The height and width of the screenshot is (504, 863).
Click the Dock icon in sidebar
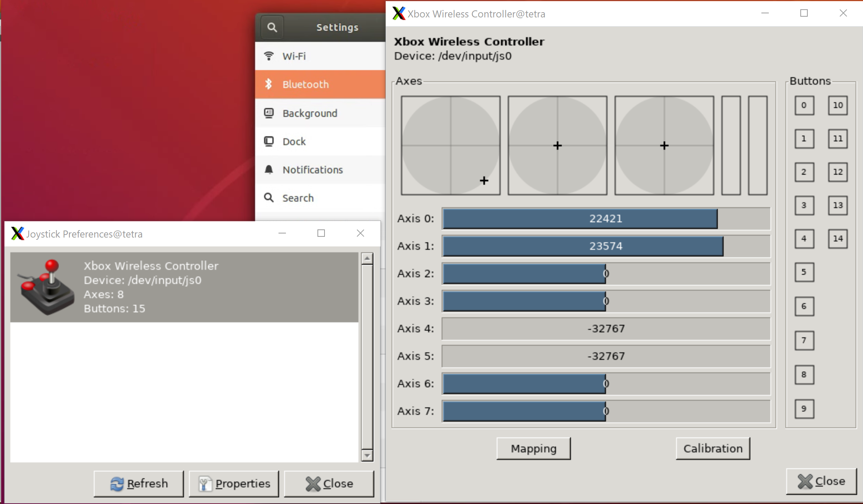pyautogui.click(x=269, y=141)
